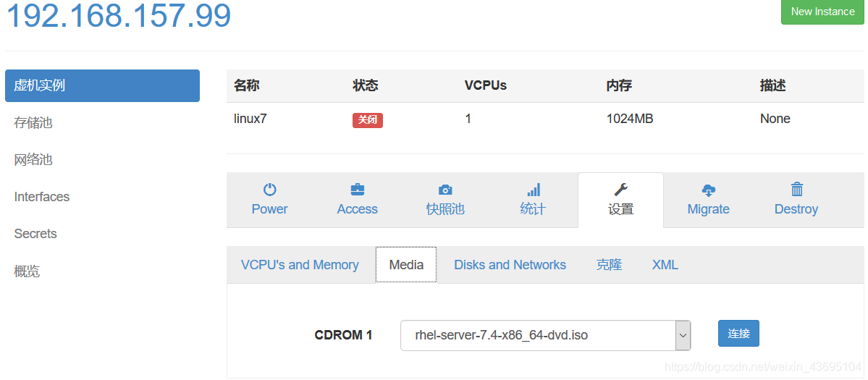Viewport: 868px width, 380px height.
Task: Open the Access briefcase icon tab
Action: (x=358, y=190)
